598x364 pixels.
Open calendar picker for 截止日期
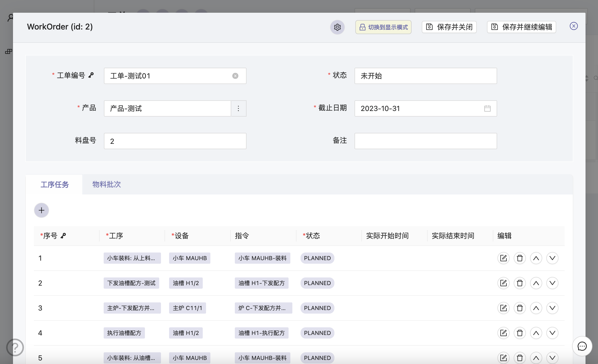(x=487, y=108)
